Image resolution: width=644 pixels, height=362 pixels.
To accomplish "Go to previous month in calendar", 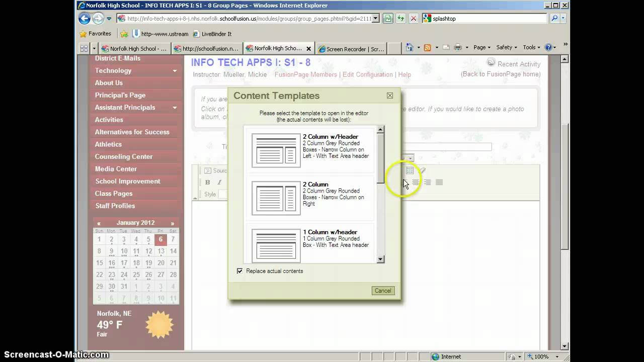I will [99, 223].
